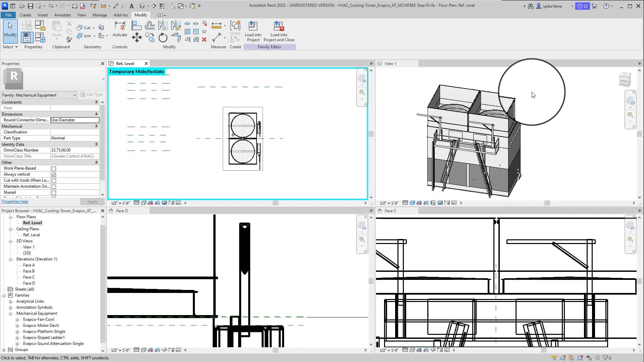Open the Properties help link

coord(15,201)
